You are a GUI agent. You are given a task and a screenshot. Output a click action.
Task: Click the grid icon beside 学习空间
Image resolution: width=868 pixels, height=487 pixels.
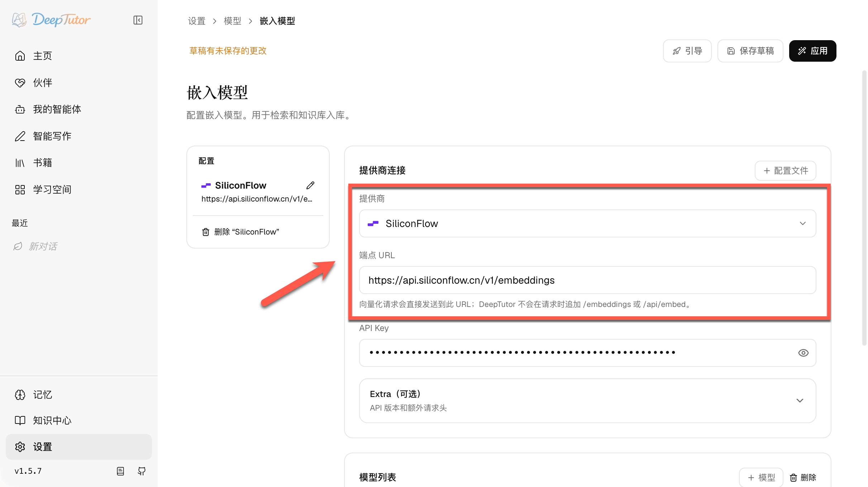pos(20,190)
